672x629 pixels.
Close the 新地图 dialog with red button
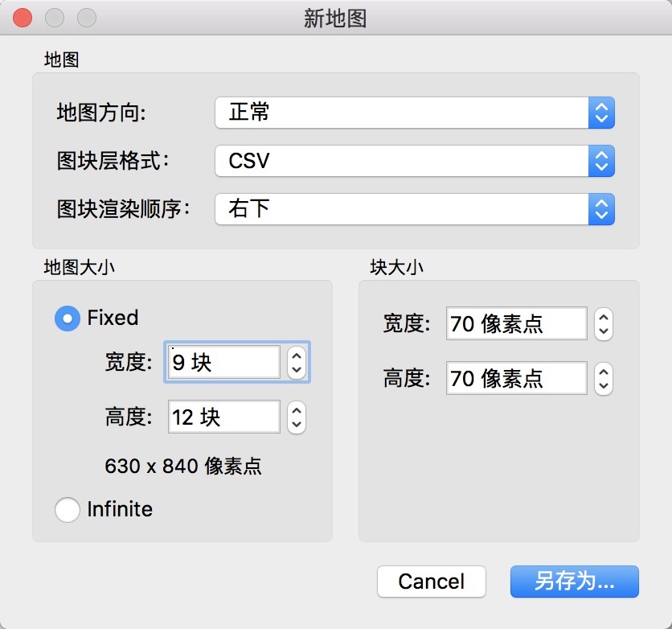click(23, 17)
